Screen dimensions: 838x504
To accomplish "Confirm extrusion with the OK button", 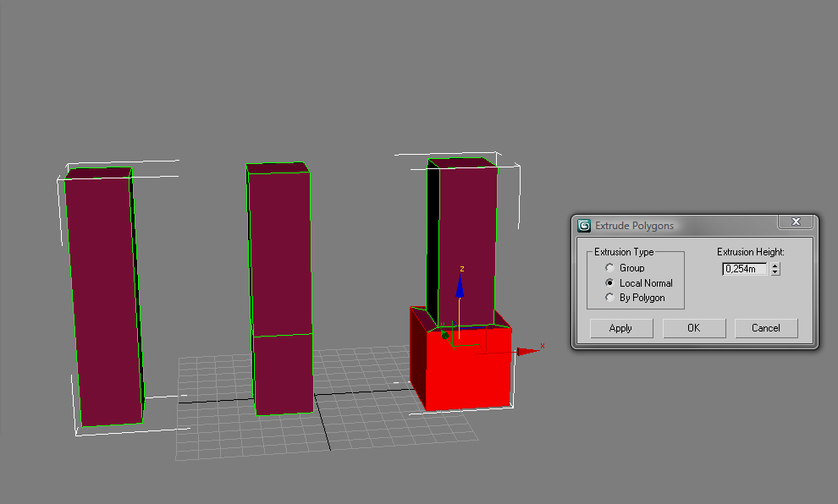I will [693, 328].
